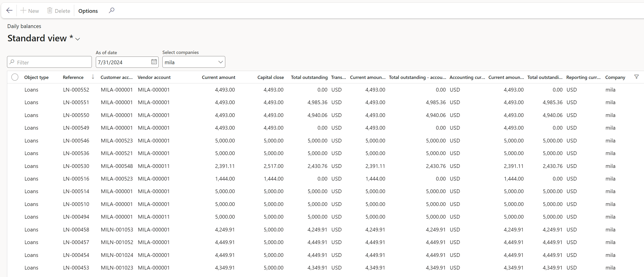Click the Reference descending sort arrow
Image resolution: width=644 pixels, height=277 pixels.
pos(93,77)
